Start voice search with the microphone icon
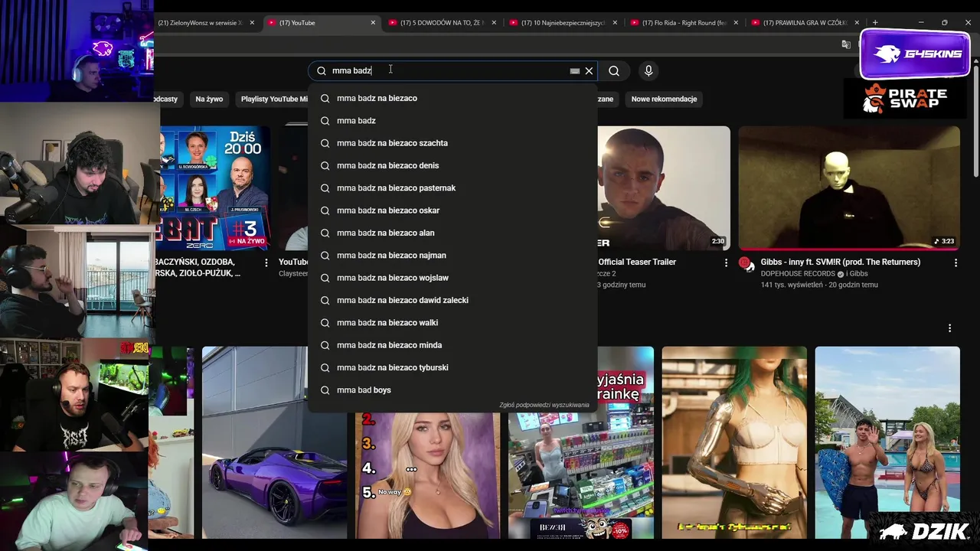The width and height of the screenshot is (980, 551). [648, 71]
